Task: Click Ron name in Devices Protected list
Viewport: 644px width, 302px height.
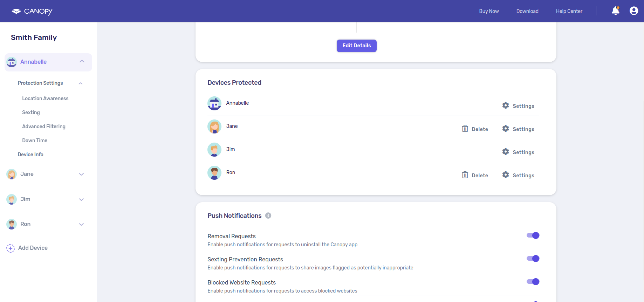Action: pyautogui.click(x=231, y=172)
